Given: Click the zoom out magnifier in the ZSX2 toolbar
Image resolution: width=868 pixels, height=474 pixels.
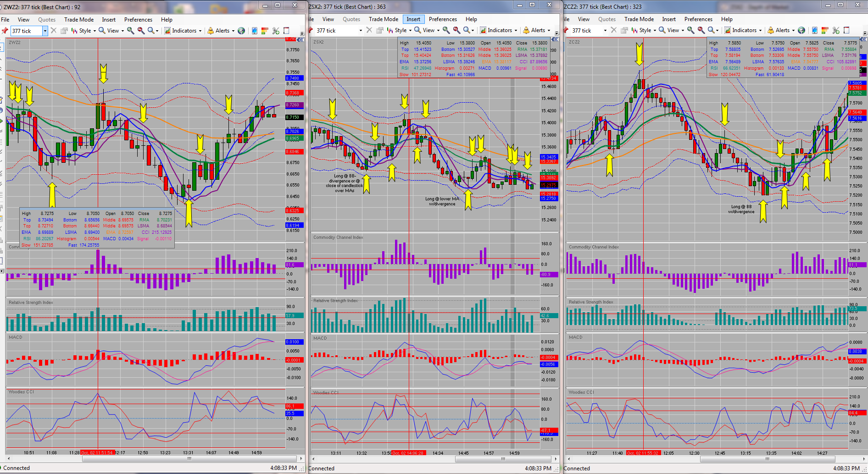Looking at the screenshot, I should [x=456, y=30].
